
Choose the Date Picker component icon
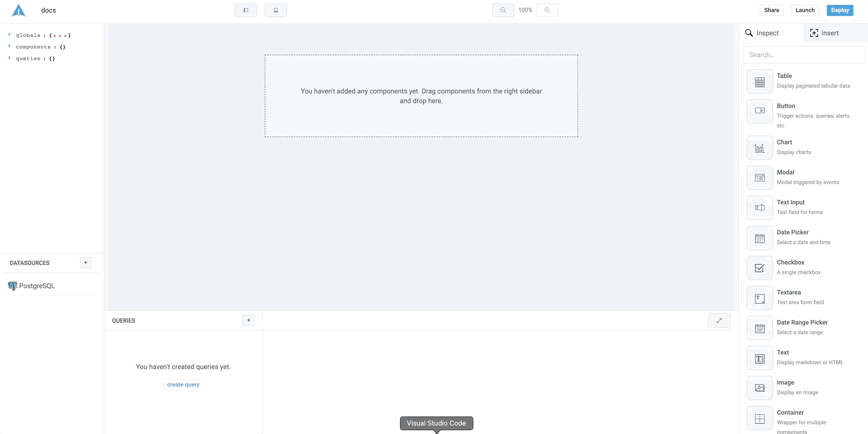click(x=759, y=238)
